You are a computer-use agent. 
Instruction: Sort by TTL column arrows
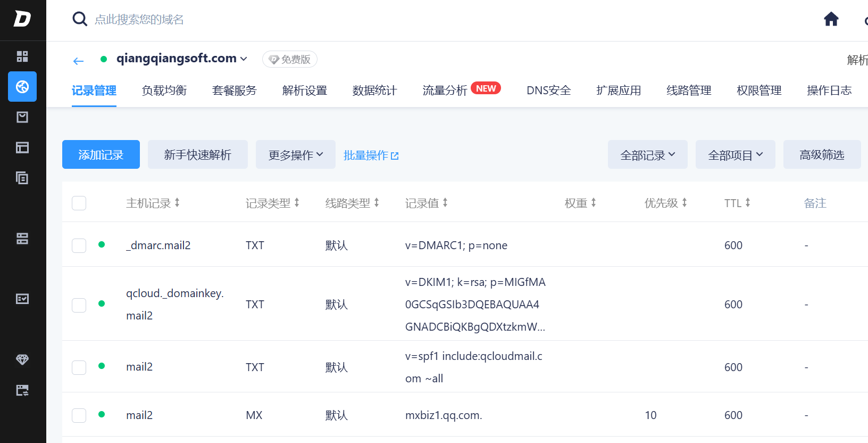point(747,203)
